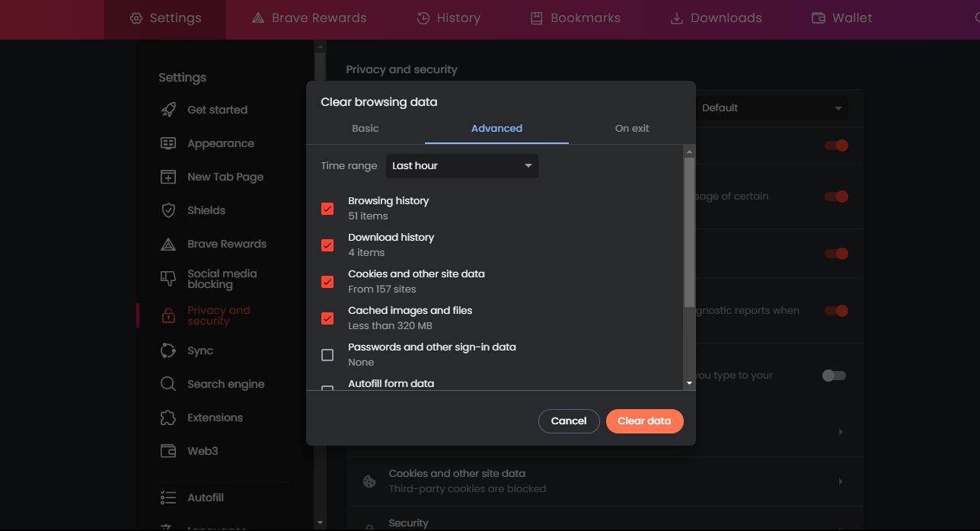Switch to the On exit tab
Viewport: 980px width, 531px height.
pos(632,129)
